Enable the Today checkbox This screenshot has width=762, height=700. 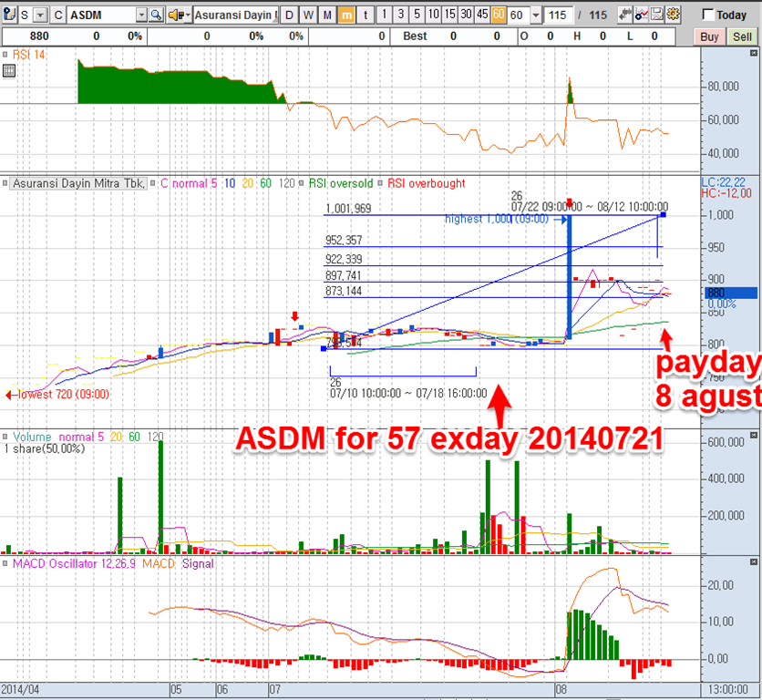(708, 15)
